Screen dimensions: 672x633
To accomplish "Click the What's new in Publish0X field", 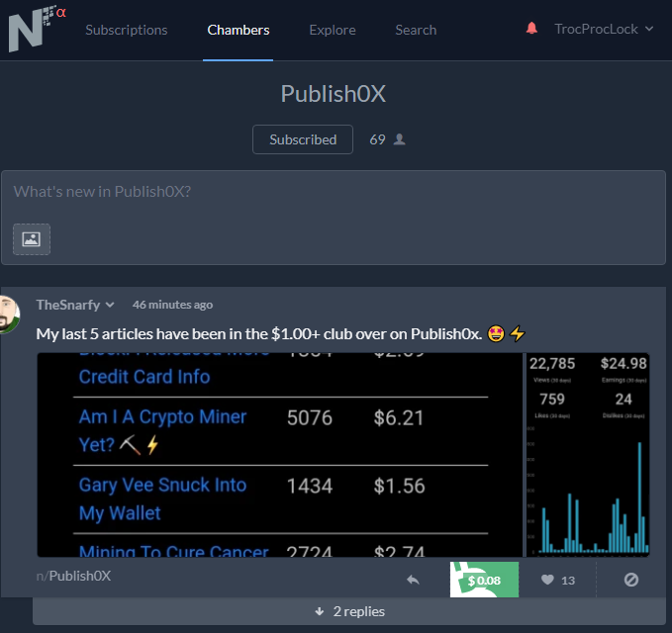I will coord(334,192).
